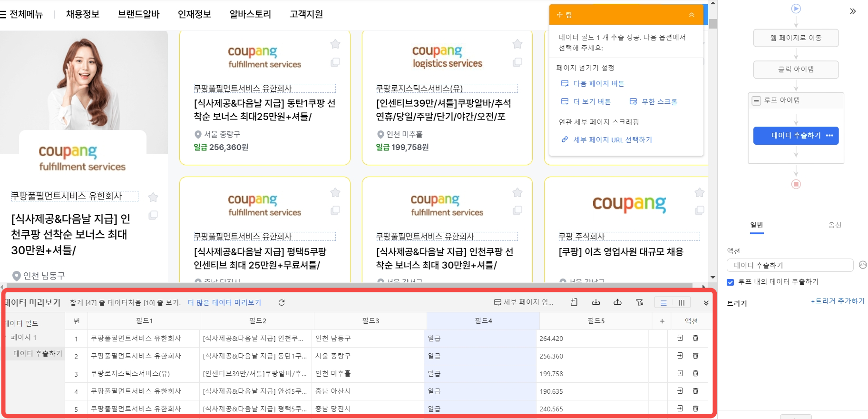Open the filter icon in the preview toolbar
The width and height of the screenshot is (868, 419).
[x=639, y=302]
